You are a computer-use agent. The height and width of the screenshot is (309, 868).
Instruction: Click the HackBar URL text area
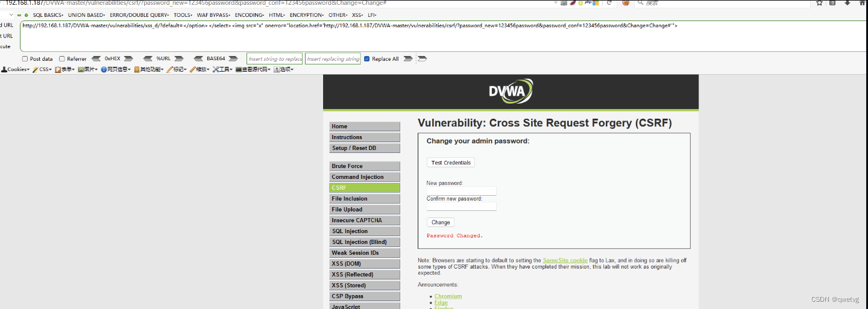tap(444, 36)
